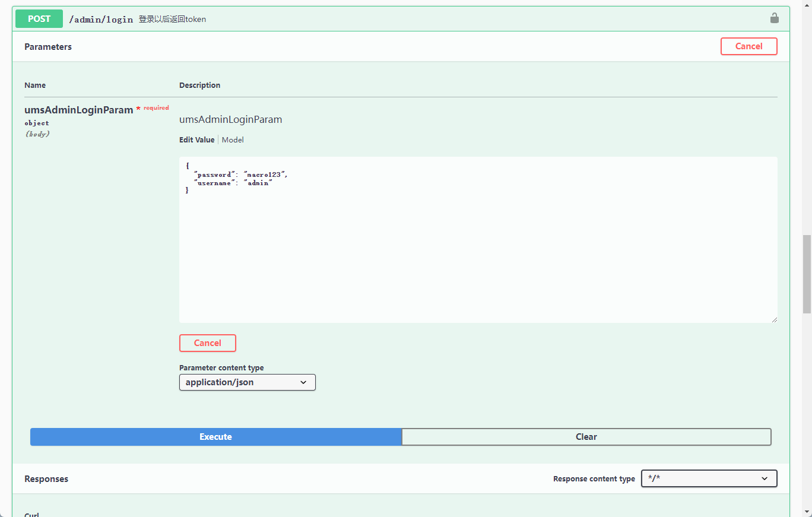Click the Parameter content type label
Image resolution: width=812 pixels, height=517 pixels.
tap(221, 368)
